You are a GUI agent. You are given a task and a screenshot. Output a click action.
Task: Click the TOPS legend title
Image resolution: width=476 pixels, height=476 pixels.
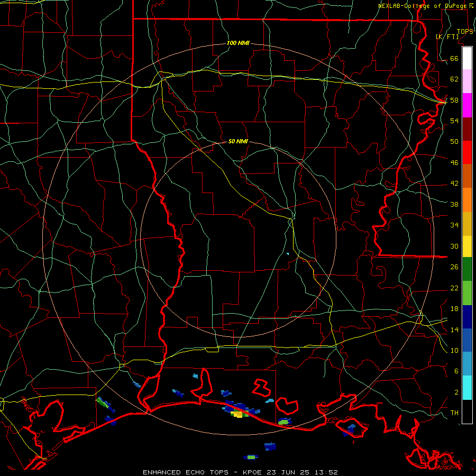point(465,31)
